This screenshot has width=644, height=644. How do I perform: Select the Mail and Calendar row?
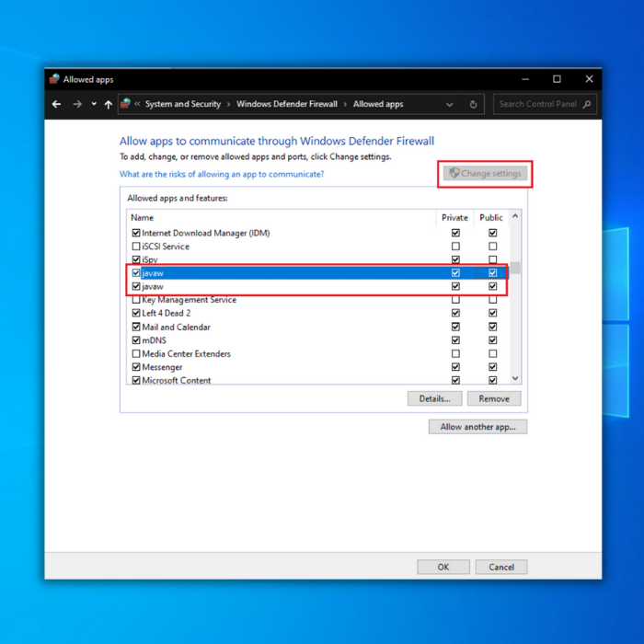[x=318, y=327]
